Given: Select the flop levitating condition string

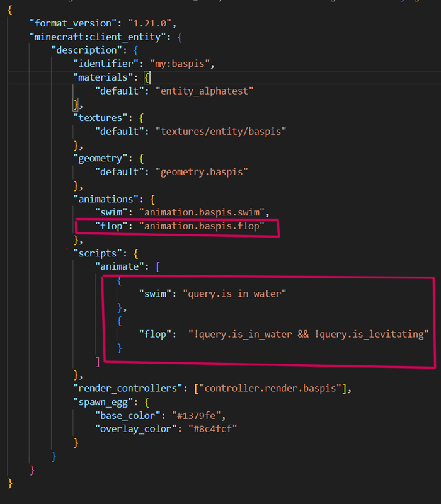Looking at the screenshot, I should point(308,335).
